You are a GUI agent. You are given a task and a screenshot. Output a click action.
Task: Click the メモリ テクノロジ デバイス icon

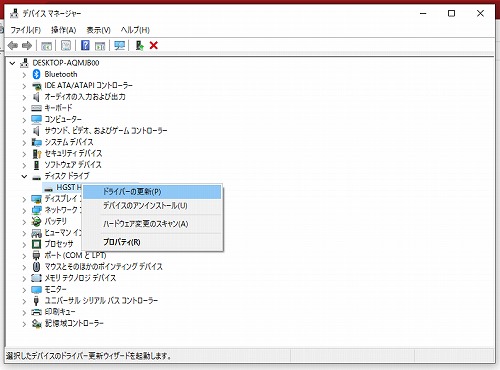[36, 278]
